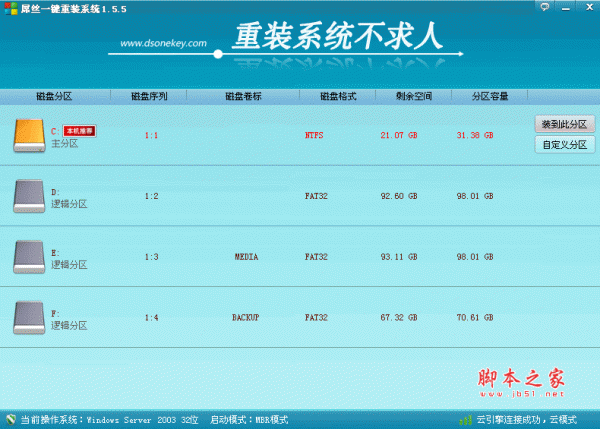
Task: Click the disk sequence 1:2 cell
Action: 152,196
